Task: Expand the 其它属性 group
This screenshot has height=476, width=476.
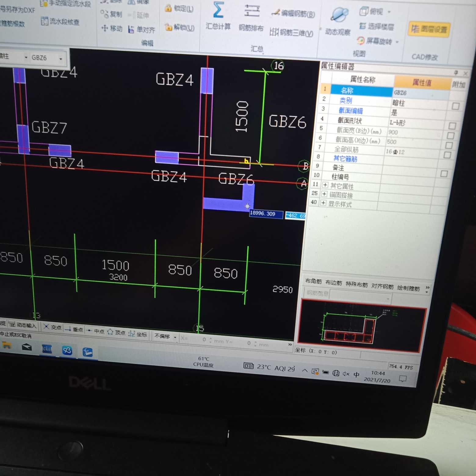Action: click(x=325, y=185)
